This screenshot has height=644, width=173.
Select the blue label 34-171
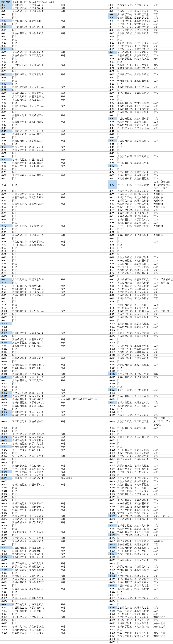(112, 554)
